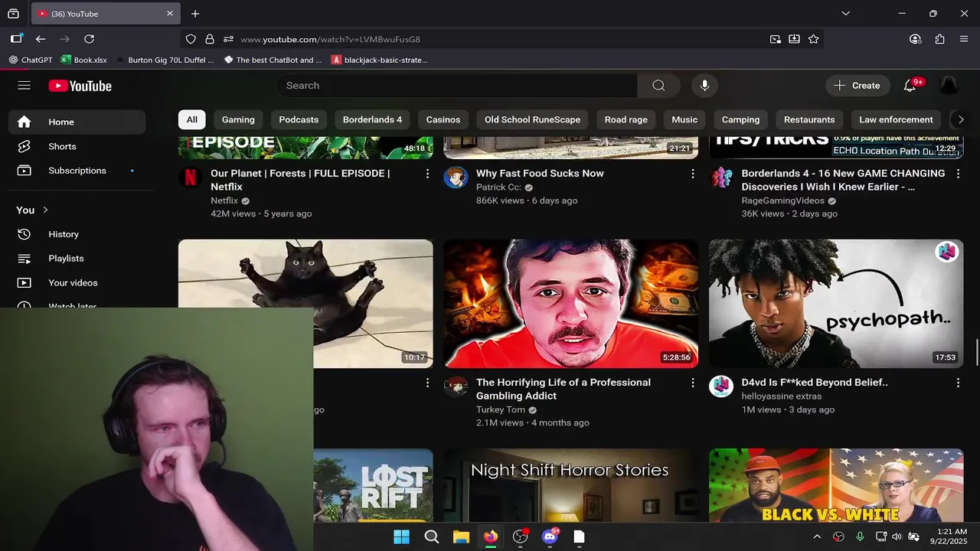Click the Create button
The image size is (980, 551).
coord(857,86)
